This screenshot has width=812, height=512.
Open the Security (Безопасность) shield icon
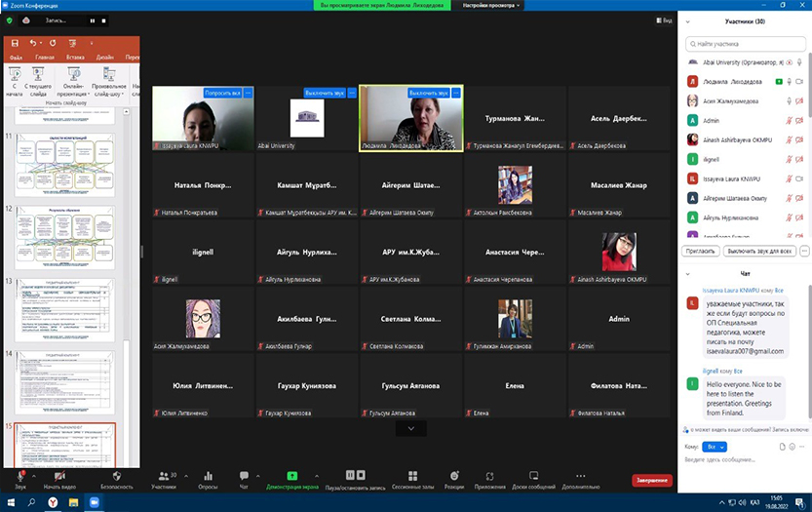(x=116, y=475)
